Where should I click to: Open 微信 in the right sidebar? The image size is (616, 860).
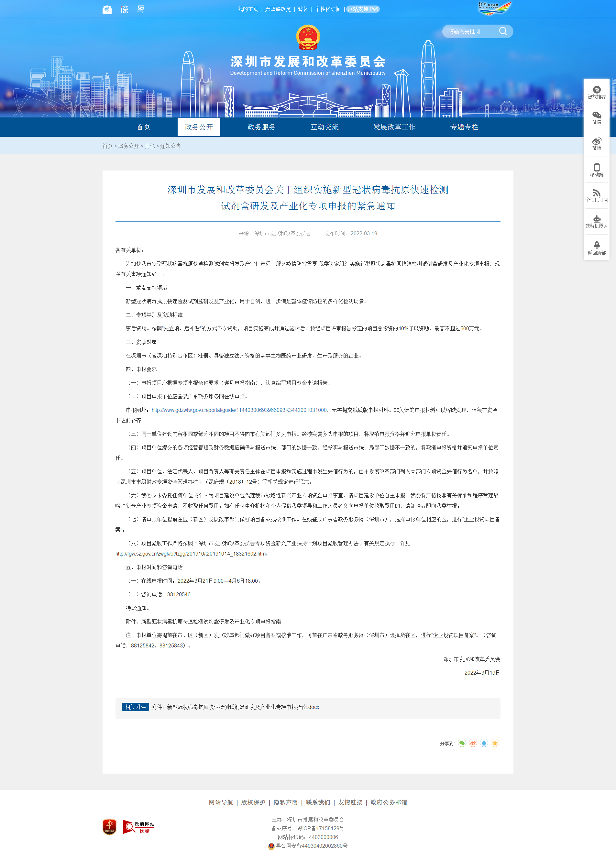[x=596, y=118]
